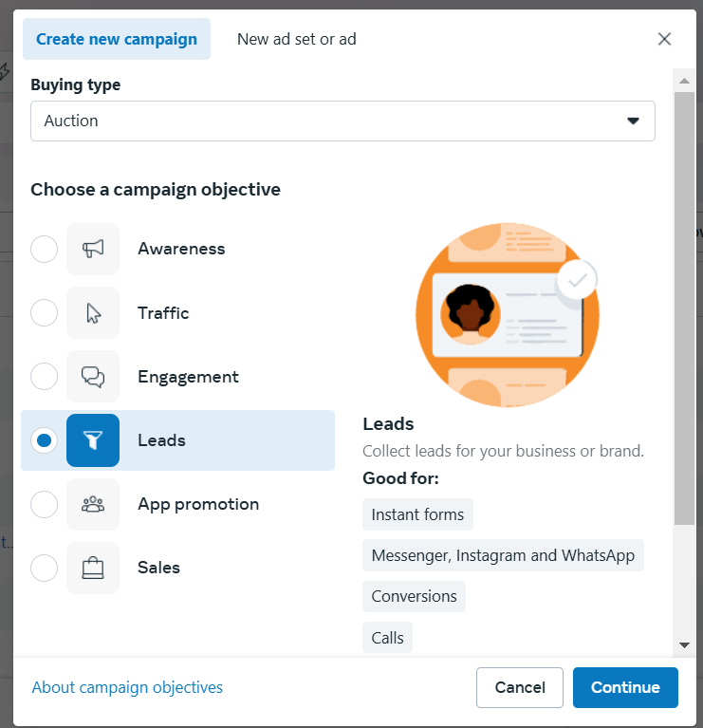Switch to New ad set or ad tab

pos(297,39)
